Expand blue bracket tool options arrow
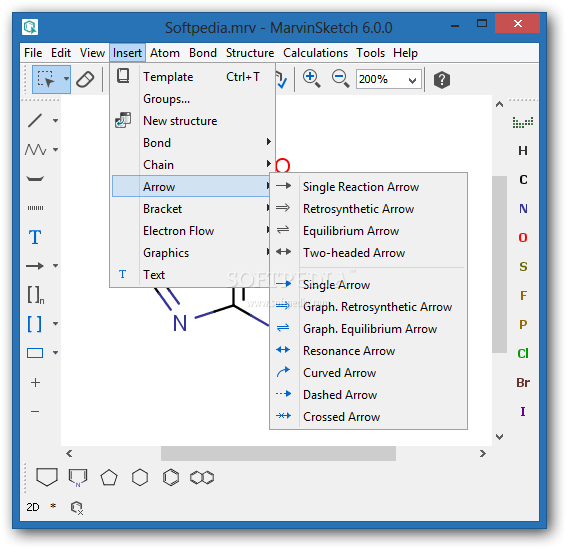This screenshot has height=549, width=567. point(55,324)
